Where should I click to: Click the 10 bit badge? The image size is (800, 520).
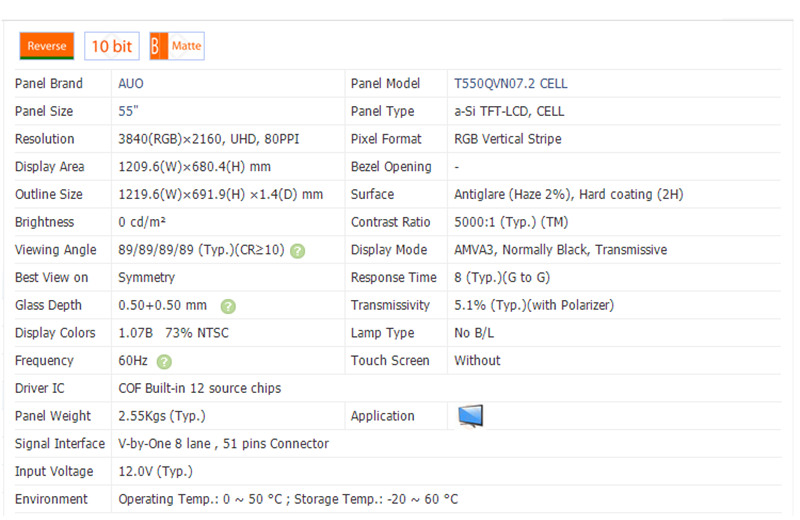tap(111, 46)
